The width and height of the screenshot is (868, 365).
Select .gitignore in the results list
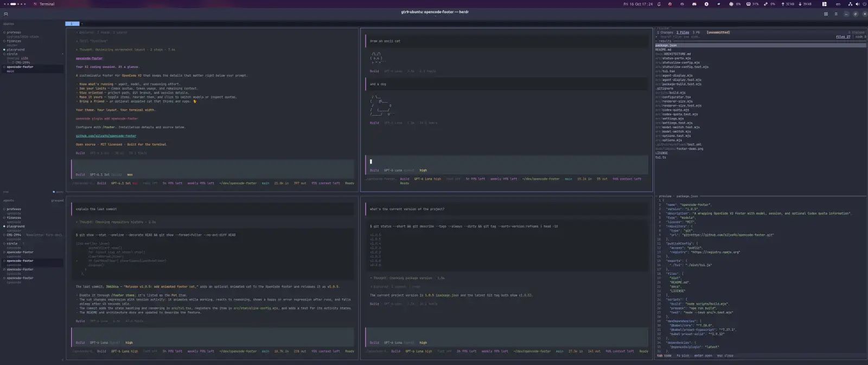(665, 89)
